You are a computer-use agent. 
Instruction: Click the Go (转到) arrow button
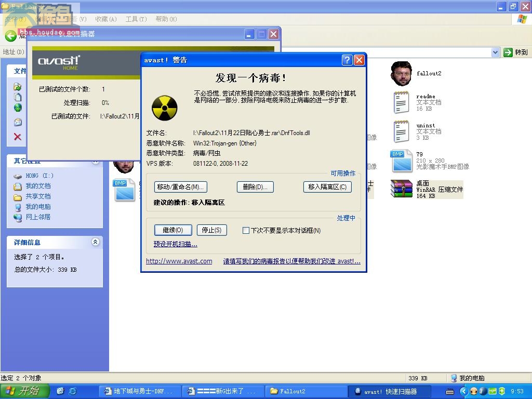pos(508,52)
